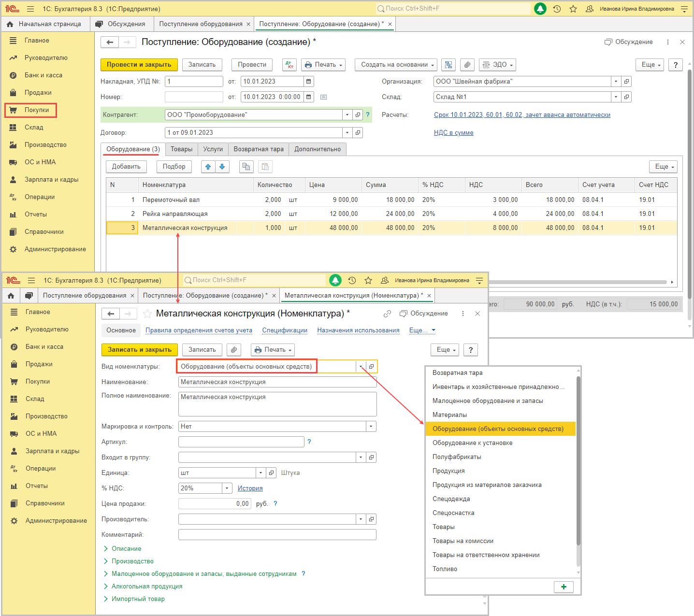Open history clock icon in top window
Image resolution: width=694 pixels, height=616 pixels.
(x=557, y=9)
